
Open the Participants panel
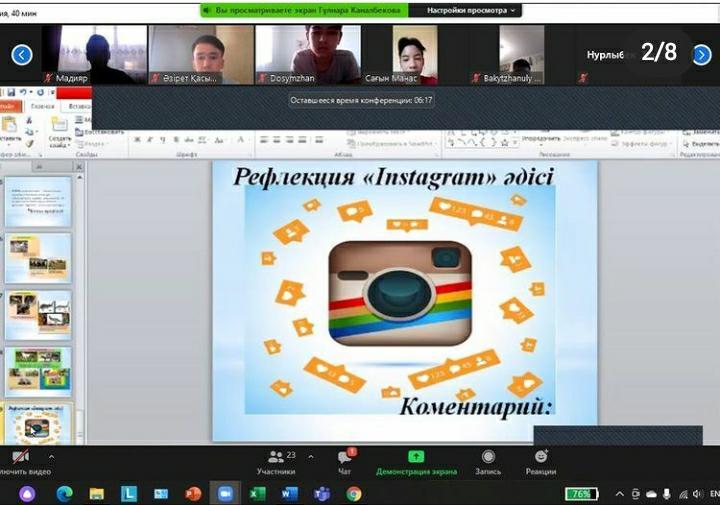click(276, 461)
